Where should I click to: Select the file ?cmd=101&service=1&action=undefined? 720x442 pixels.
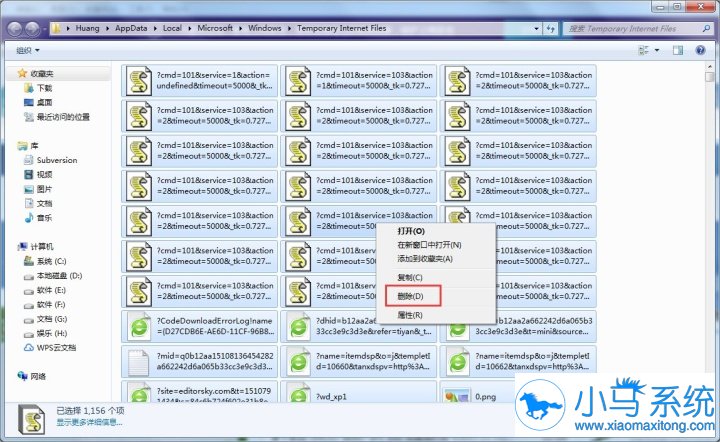coord(200,80)
